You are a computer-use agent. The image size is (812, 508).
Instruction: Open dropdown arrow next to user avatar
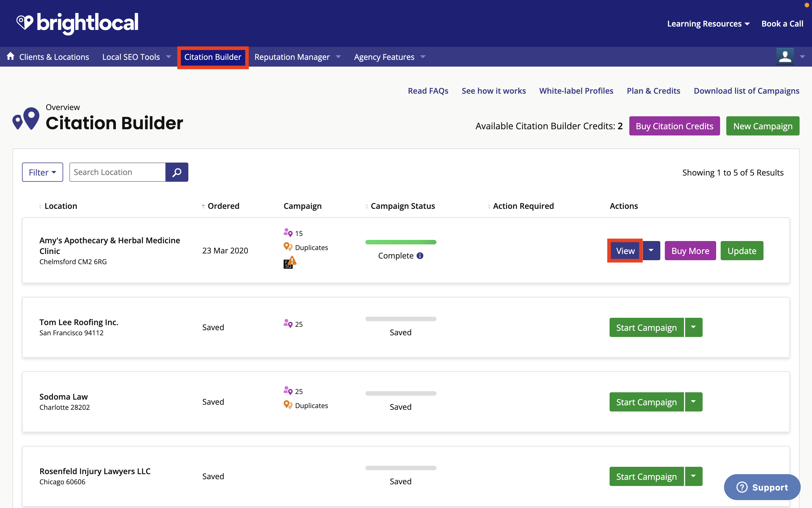point(802,57)
